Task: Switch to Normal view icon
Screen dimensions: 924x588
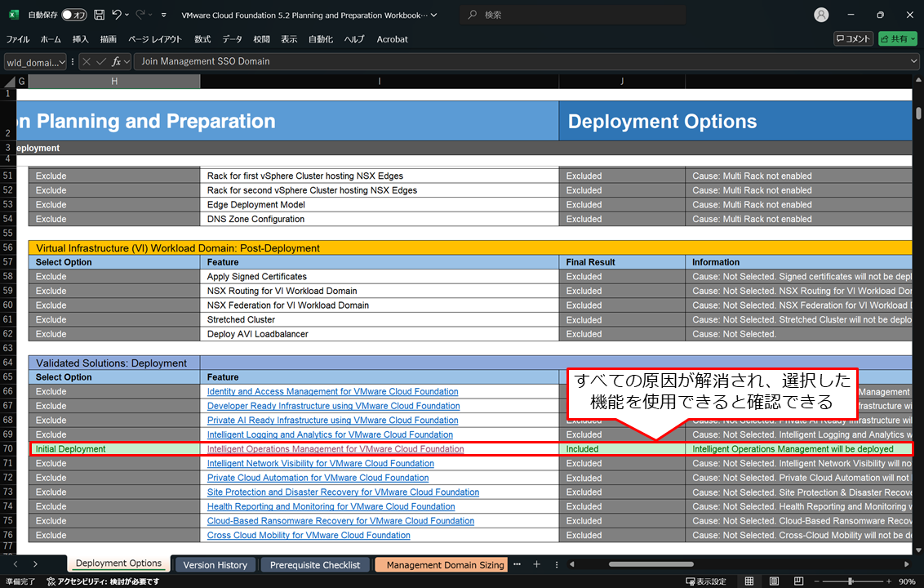Action: coord(749,581)
